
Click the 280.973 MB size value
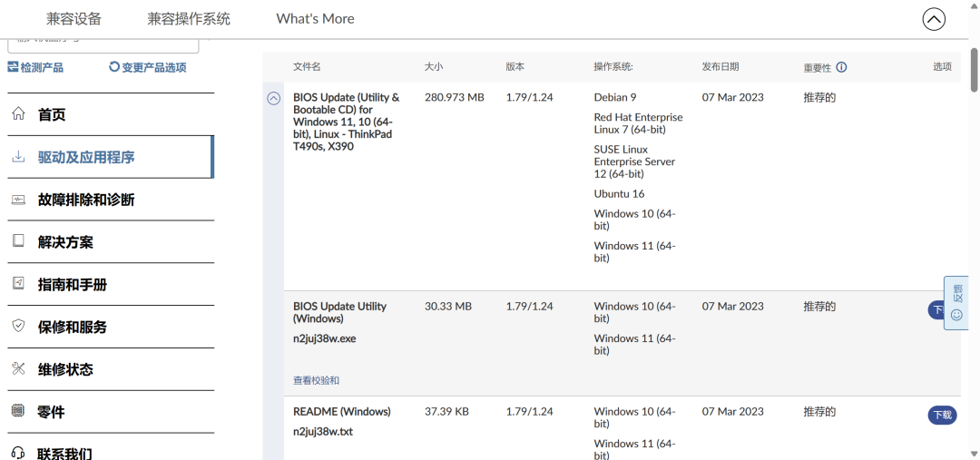point(455,97)
